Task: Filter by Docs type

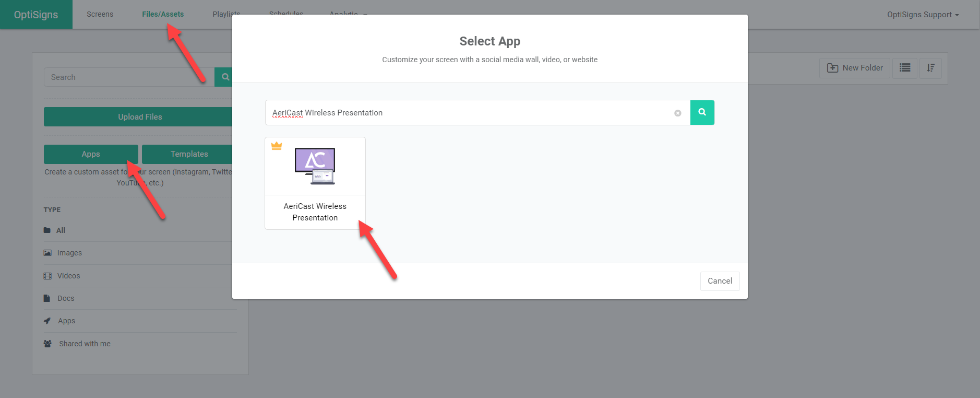Action: [x=66, y=298]
